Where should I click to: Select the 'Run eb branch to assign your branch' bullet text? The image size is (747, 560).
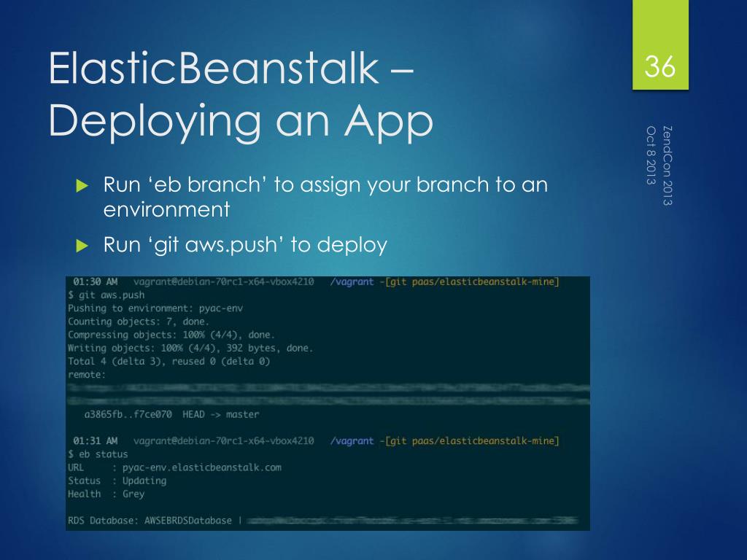(x=325, y=197)
